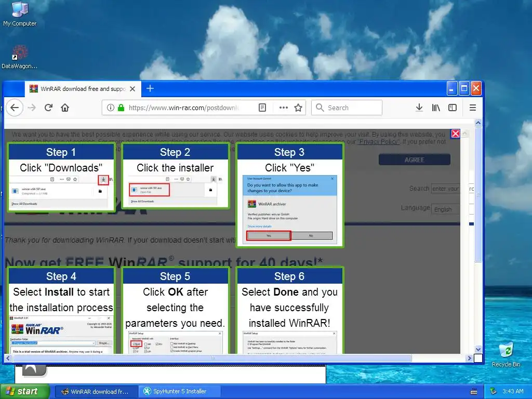Reload the WinRAR page
The width and height of the screenshot is (532, 399).
click(48, 108)
